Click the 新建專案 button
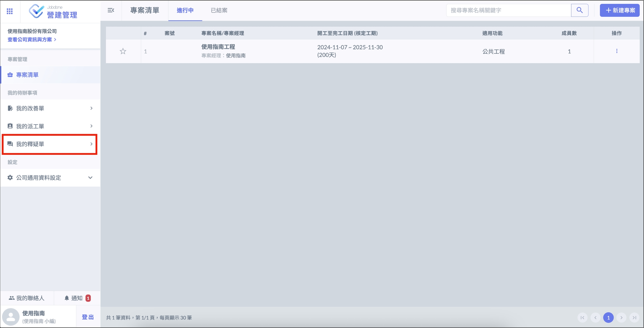Image resolution: width=644 pixels, height=328 pixels. point(619,10)
